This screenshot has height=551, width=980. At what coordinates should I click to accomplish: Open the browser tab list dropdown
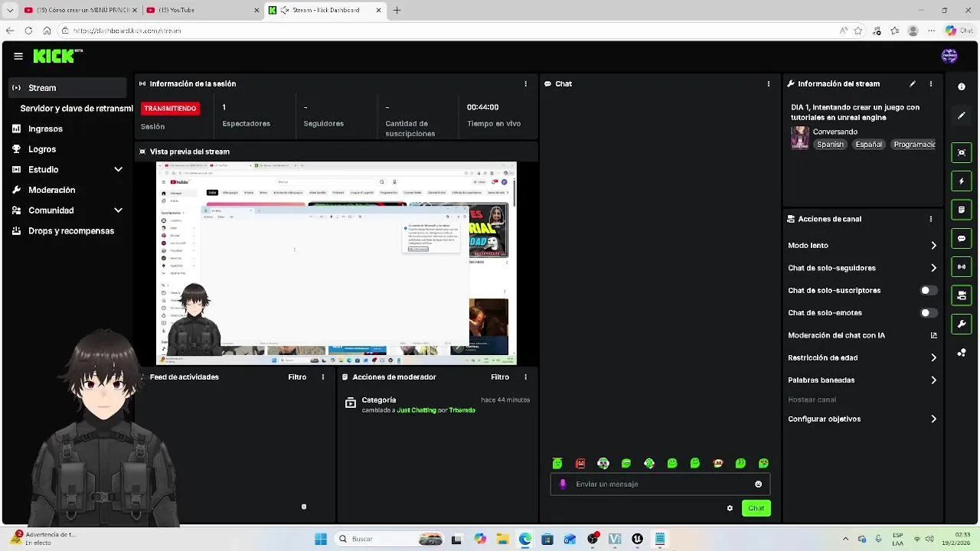(x=10, y=11)
